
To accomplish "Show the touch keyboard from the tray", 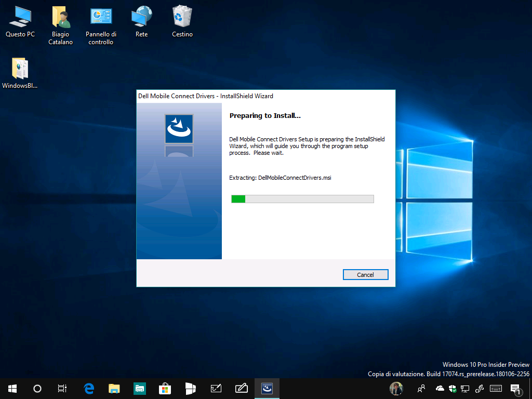I will 496,389.
